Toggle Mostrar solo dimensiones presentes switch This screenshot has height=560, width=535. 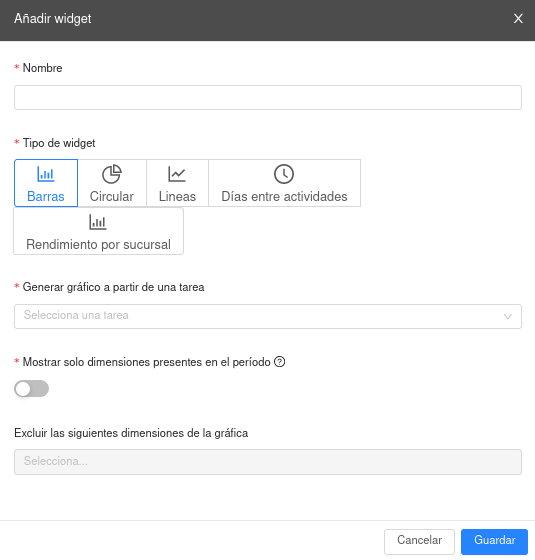pyautogui.click(x=31, y=389)
